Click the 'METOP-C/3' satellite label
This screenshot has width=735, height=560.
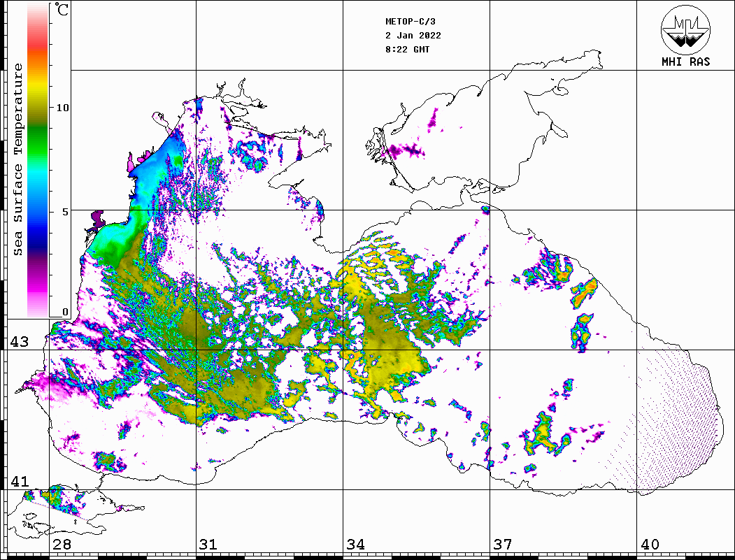(410, 22)
